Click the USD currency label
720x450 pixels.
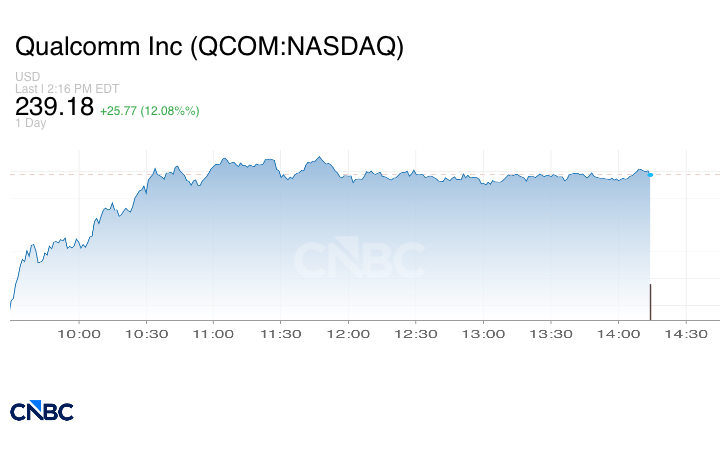[x=28, y=76]
